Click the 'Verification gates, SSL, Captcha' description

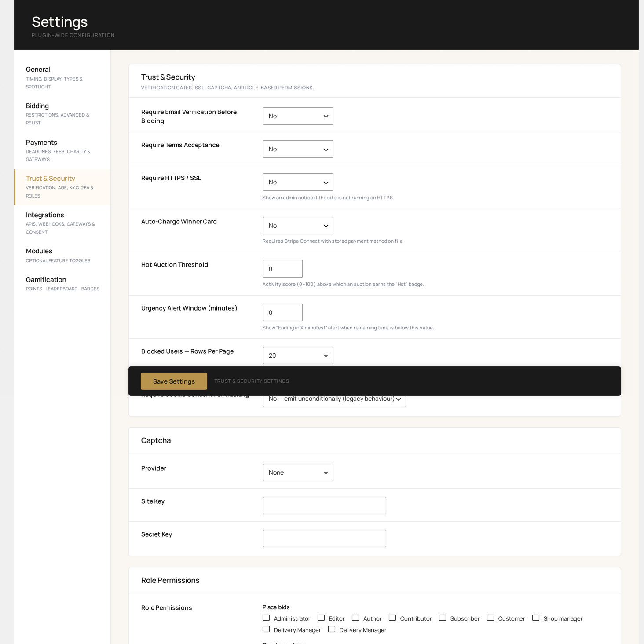[x=227, y=88]
